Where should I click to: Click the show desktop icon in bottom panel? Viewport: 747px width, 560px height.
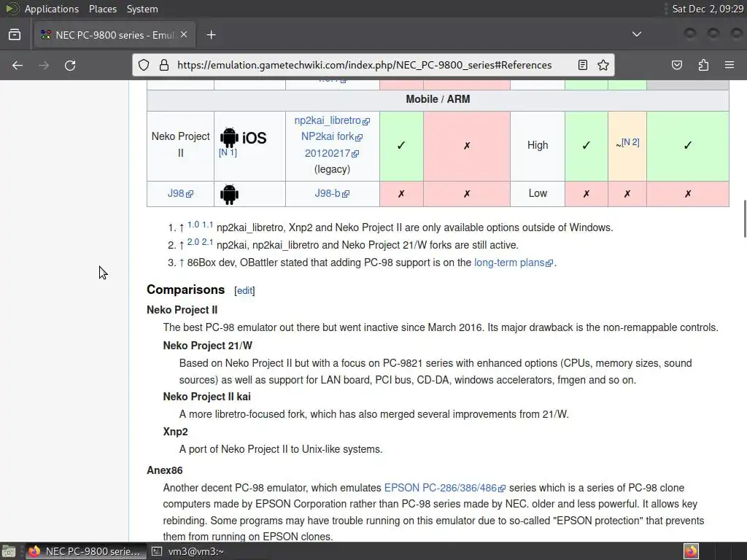point(9,551)
